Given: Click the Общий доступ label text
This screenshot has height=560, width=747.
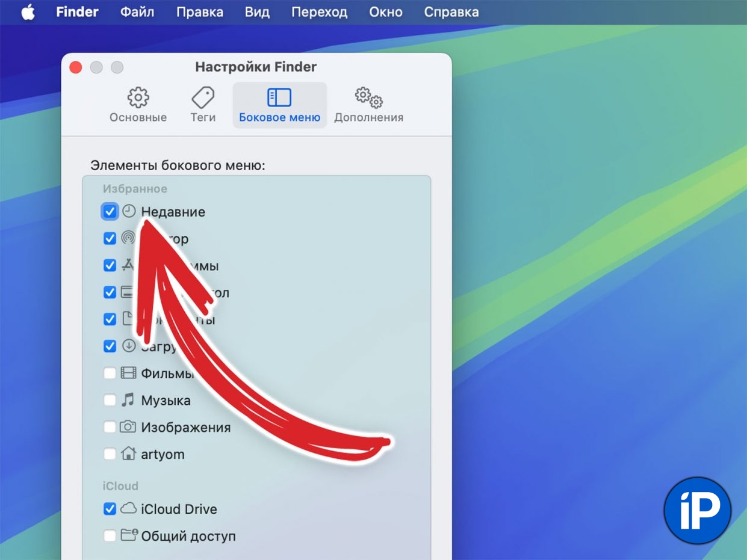Looking at the screenshot, I should 188,536.
